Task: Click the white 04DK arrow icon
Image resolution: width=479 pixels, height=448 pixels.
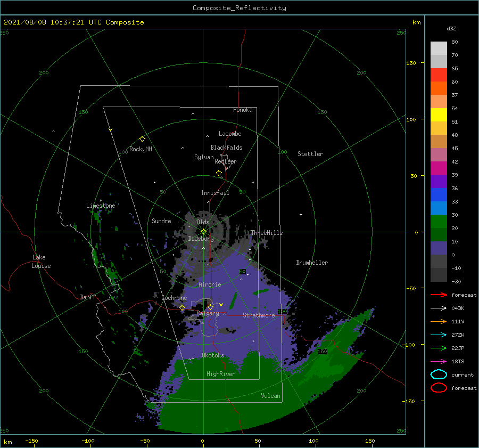Action: [439, 308]
